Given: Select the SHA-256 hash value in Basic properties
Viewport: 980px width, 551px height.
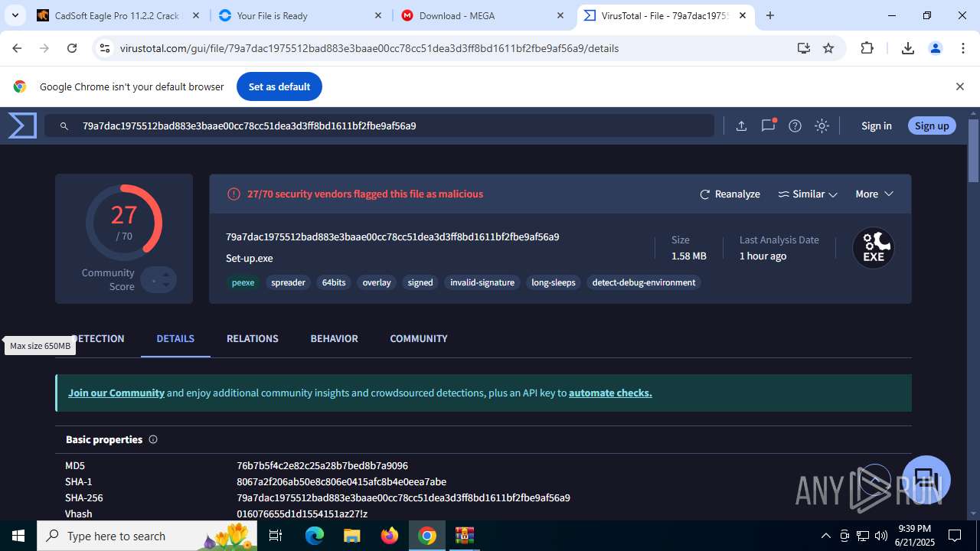Looking at the screenshot, I should [x=403, y=497].
